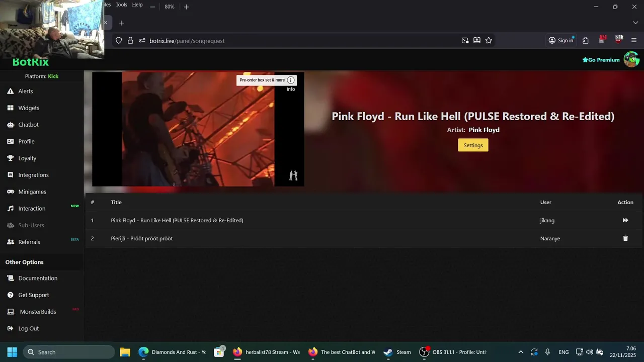Open the Firefox hamburger menu
Image resolution: width=644 pixels, height=362 pixels.
[x=634, y=41]
